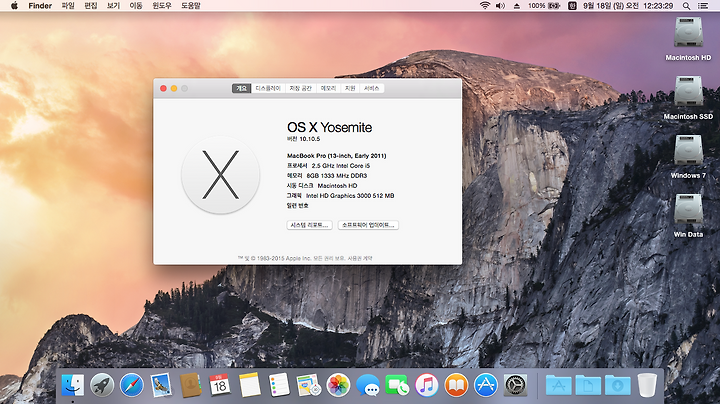Open the 편집 menu

point(90,6)
